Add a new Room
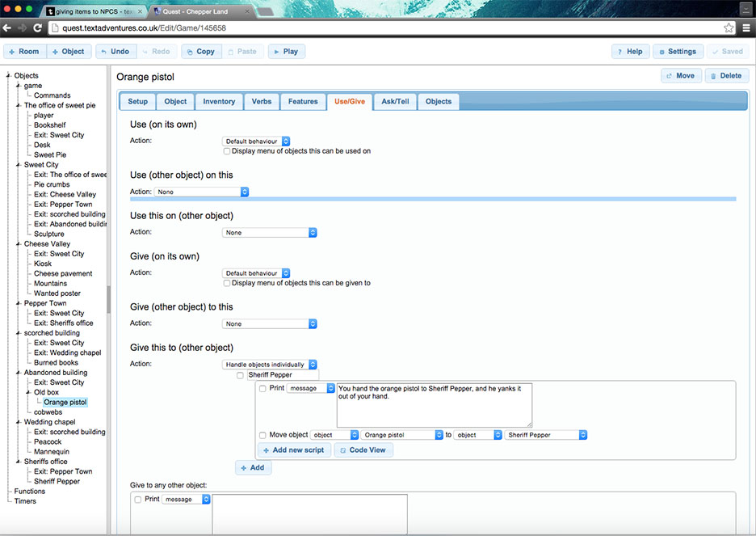The height and width of the screenshot is (536, 756). pyautogui.click(x=24, y=51)
